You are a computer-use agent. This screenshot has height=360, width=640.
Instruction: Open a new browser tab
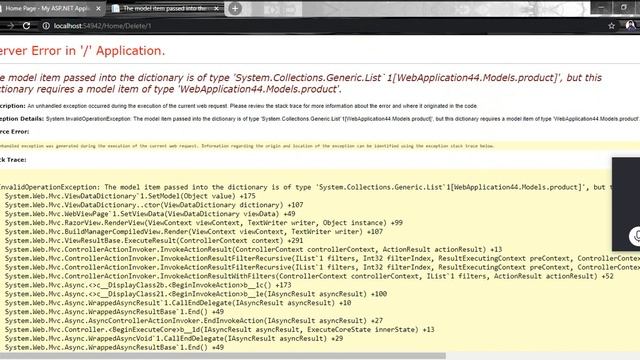235,9
